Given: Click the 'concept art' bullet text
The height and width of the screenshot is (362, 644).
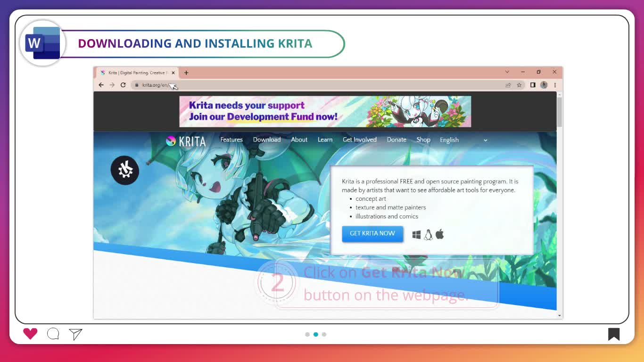Looking at the screenshot, I should [x=371, y=198].
